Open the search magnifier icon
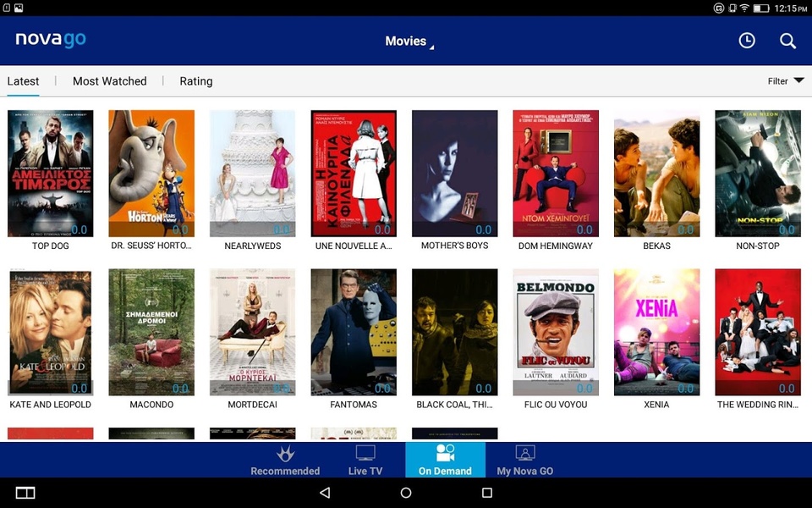This screenshot has width=812, height=508. pyautogui.click(x=787, y=41)
